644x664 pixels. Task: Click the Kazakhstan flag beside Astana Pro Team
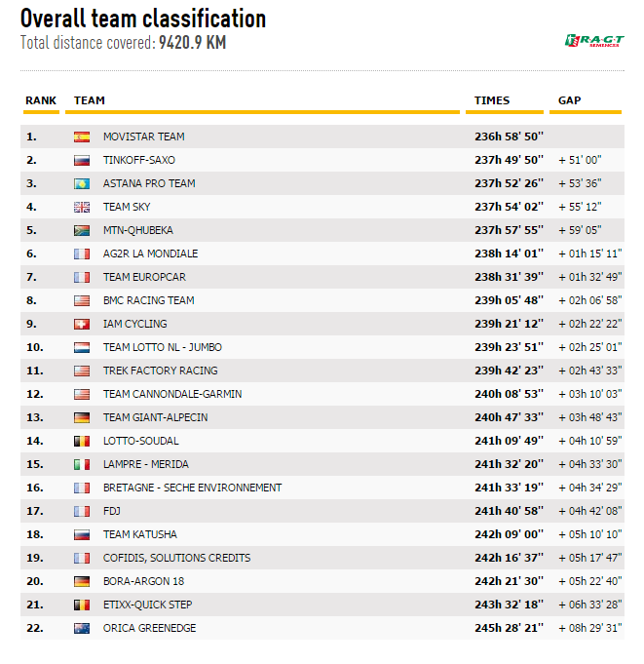click(82, 184)
